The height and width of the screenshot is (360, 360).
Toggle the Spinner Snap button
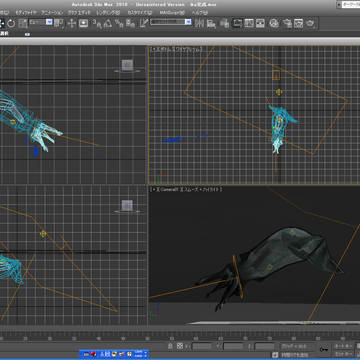131,23
